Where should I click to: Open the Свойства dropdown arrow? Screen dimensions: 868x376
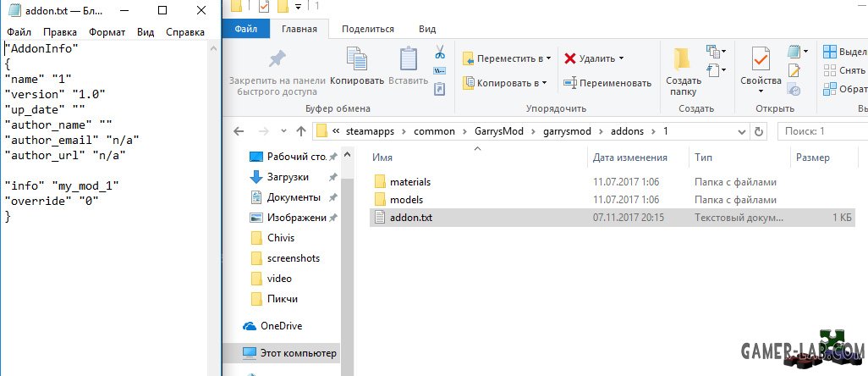tap(761, 91)
